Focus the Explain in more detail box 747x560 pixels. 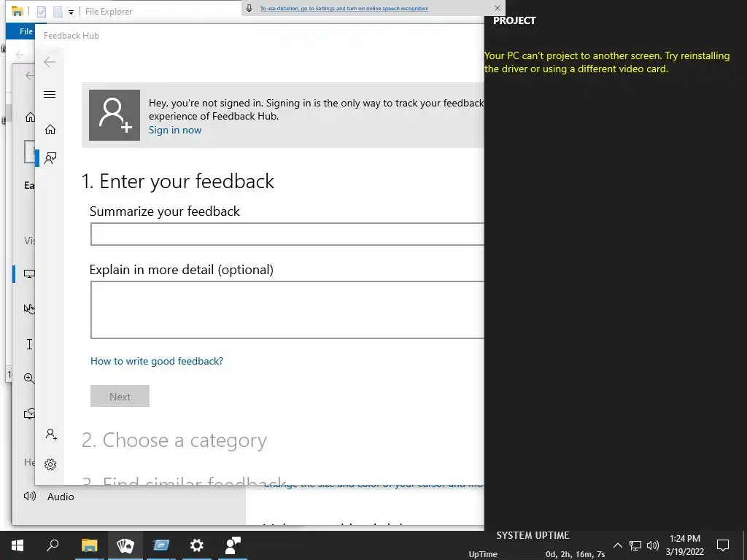[287, 310]
